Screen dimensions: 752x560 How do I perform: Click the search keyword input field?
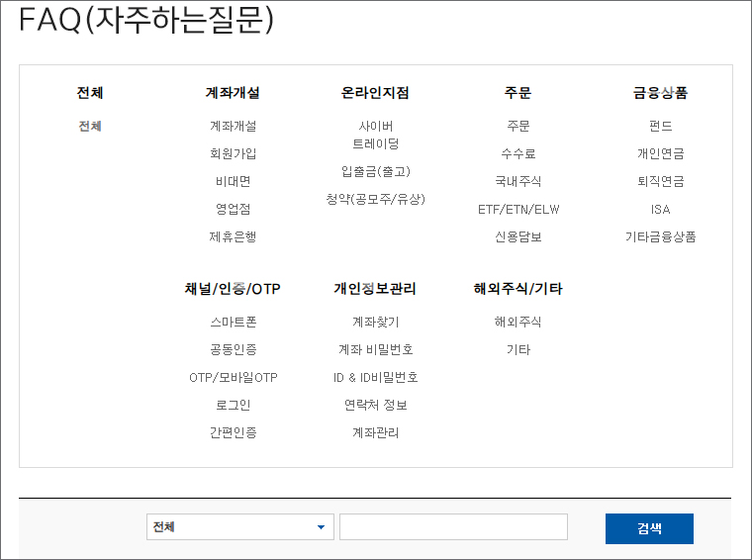tap(453, 527)
